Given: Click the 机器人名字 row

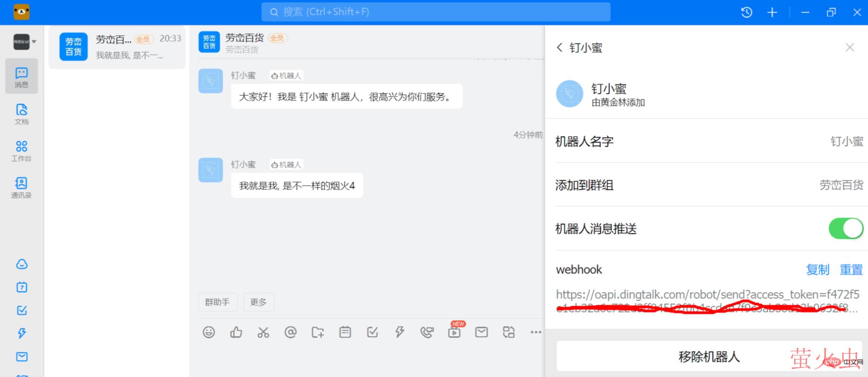Looking at the screenshot, I should click(x=709, y=141).
